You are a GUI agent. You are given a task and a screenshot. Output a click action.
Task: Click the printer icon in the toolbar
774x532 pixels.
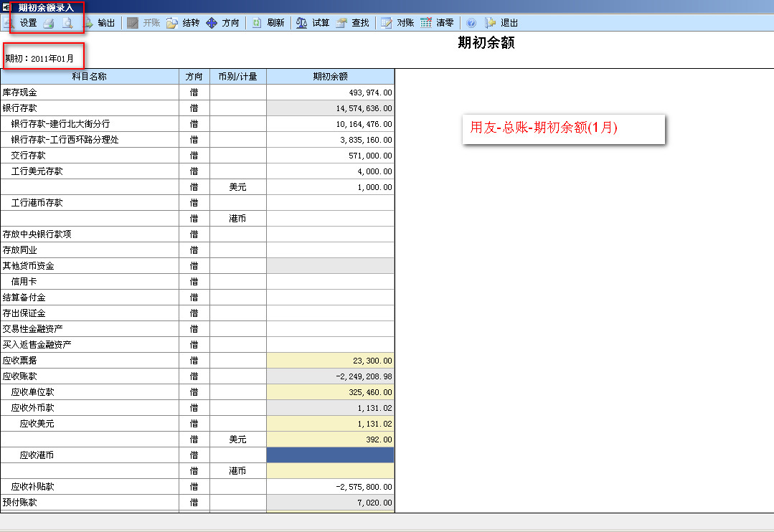(x=49, y=23)
